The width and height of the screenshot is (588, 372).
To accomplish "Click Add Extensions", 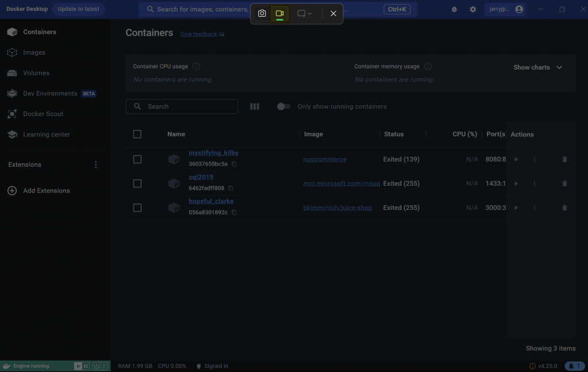I will [x=38, y=191].
